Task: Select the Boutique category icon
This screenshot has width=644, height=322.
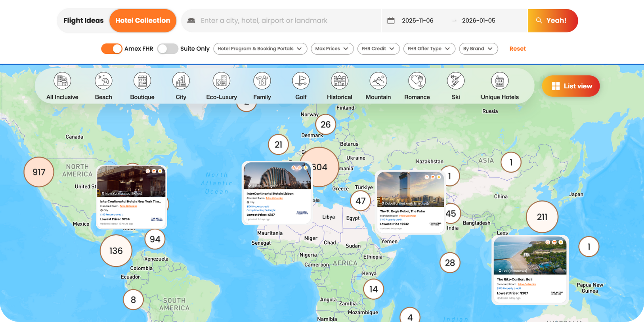Action: (x=142, y=81)
